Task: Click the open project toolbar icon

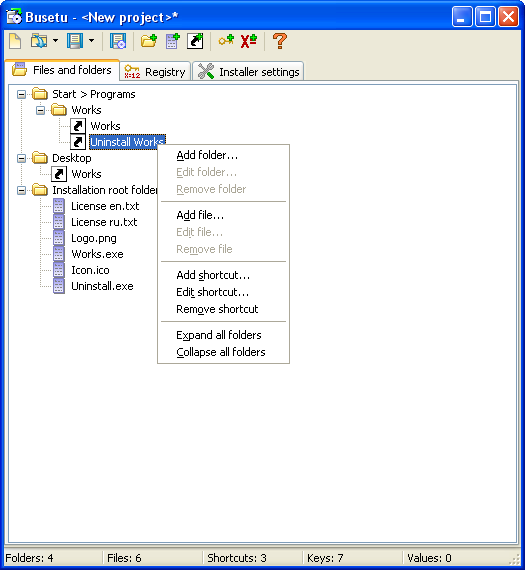Action: point(39,41)
